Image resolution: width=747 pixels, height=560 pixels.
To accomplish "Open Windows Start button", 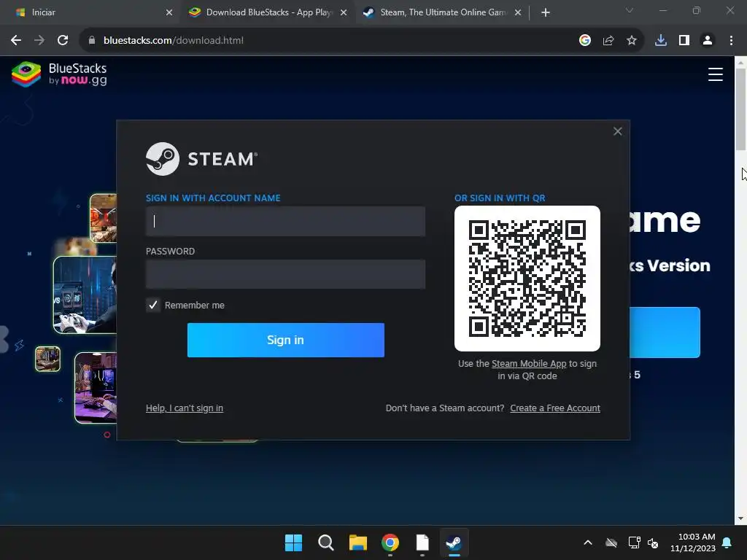I will tap(293, 542).
